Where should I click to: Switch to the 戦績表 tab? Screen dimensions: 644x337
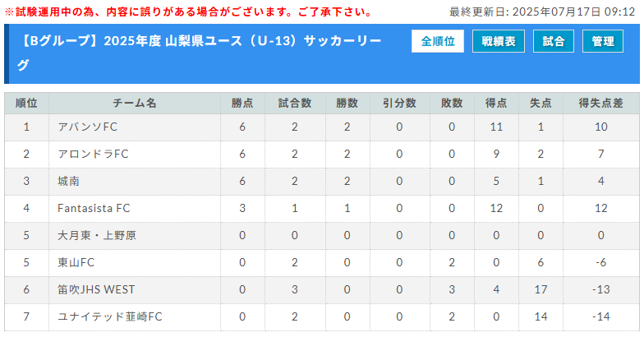498,41
